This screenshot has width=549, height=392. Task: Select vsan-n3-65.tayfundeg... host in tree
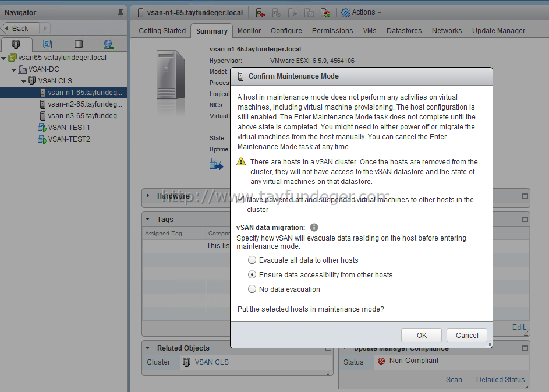click(85, 116)
